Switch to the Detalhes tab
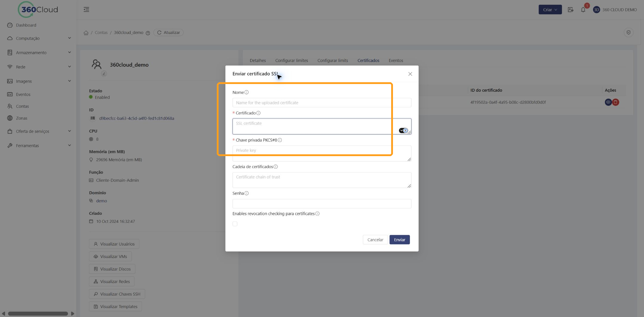This screenshot has height=317, width=644. pyautogui.click(x=258, y=60)
